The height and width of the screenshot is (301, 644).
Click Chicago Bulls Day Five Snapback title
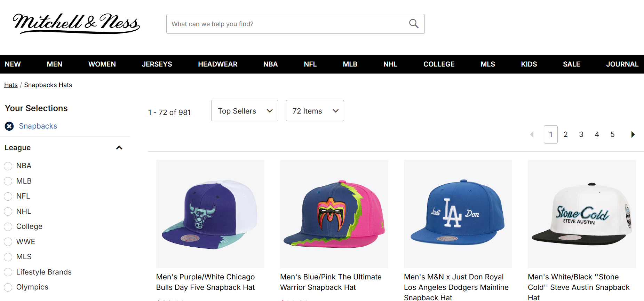[x=206, y=282]
